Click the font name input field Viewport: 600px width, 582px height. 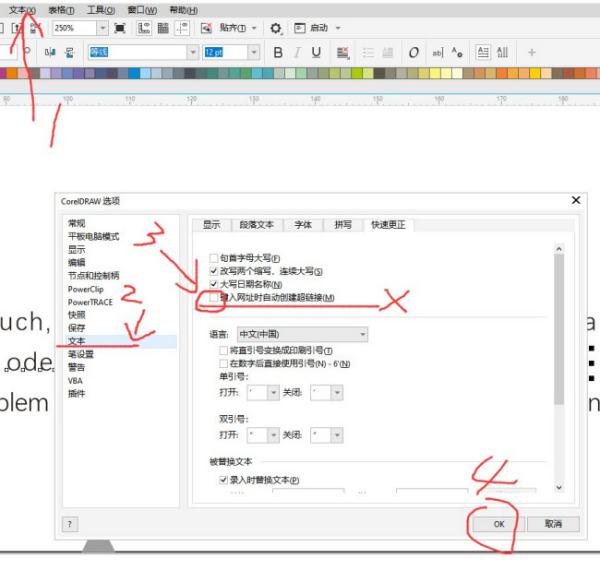pyautogui.click(x=137, y=52)
